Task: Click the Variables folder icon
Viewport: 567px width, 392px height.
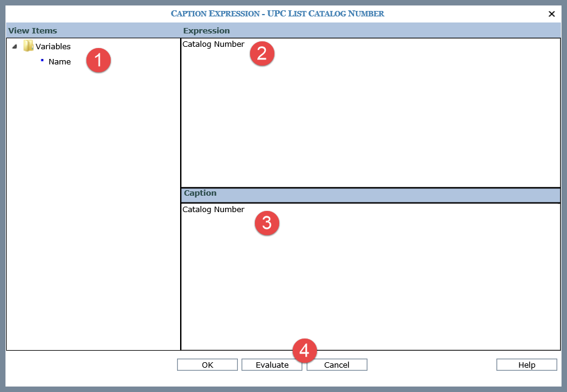Action: coord(28,46)
